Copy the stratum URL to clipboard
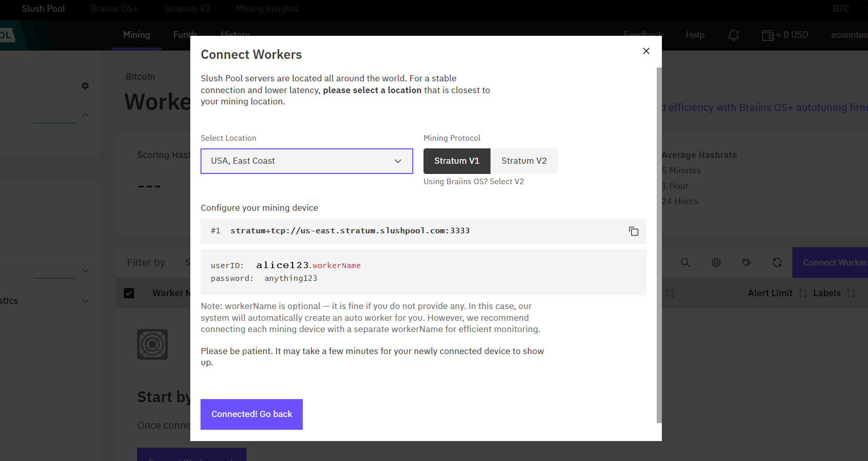The image size is (868, 461). 634,231
